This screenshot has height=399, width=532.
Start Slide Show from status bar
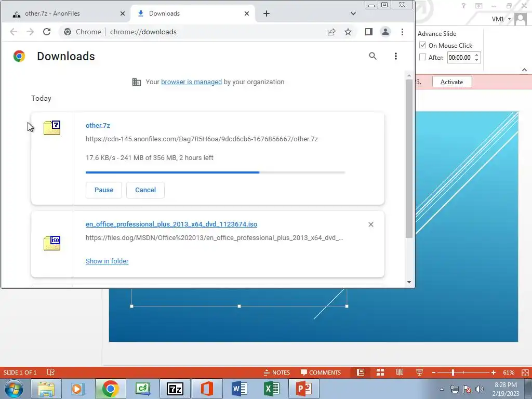click(x=420, y=373)
